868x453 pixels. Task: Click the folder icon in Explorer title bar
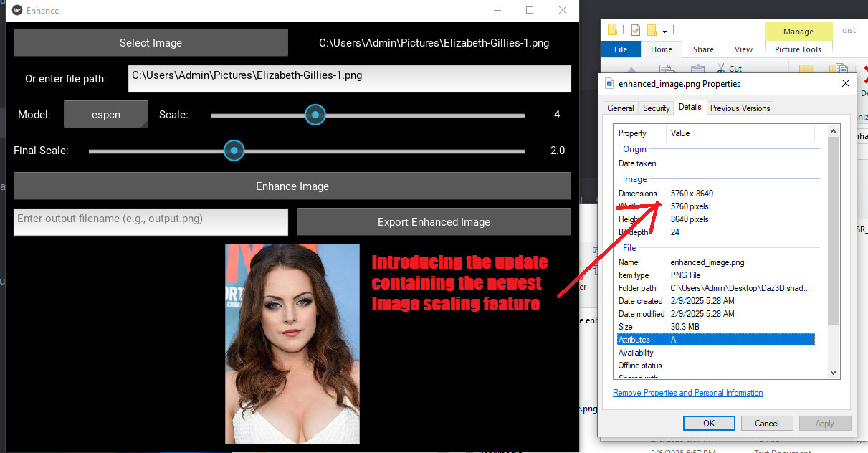click(613, 30)
